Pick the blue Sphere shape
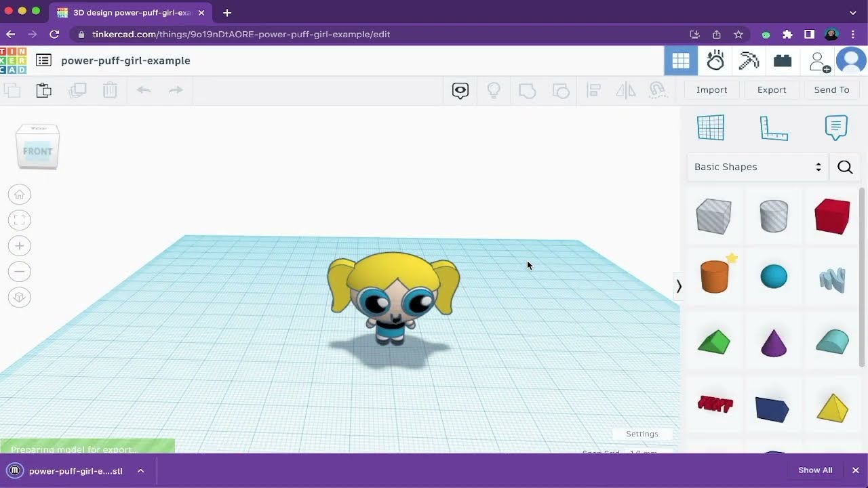The width and height of the screenshot is (868, 488). click(774, 277)
